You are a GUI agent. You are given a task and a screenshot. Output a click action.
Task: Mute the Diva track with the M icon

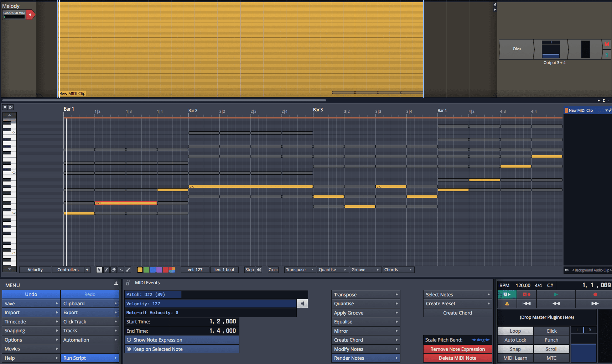[607, 44]
